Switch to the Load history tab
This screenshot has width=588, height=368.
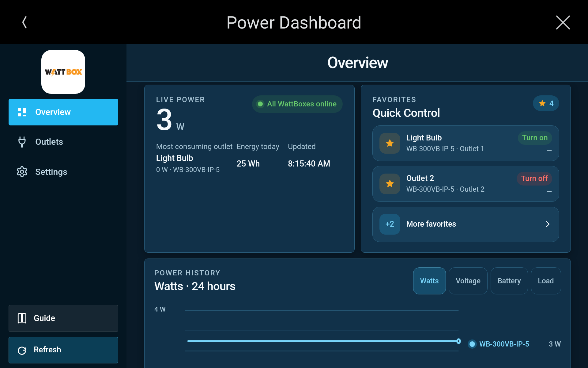(546, 281)
